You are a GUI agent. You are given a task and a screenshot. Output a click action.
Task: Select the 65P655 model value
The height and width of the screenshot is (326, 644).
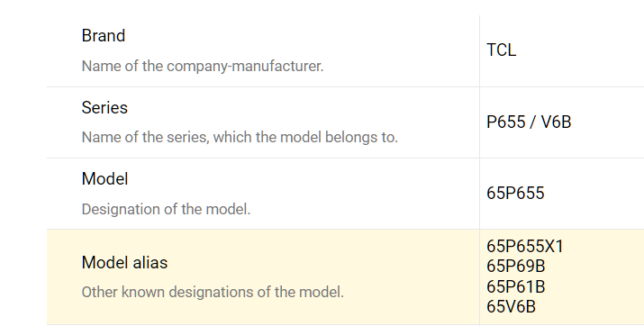click(515, 193)
